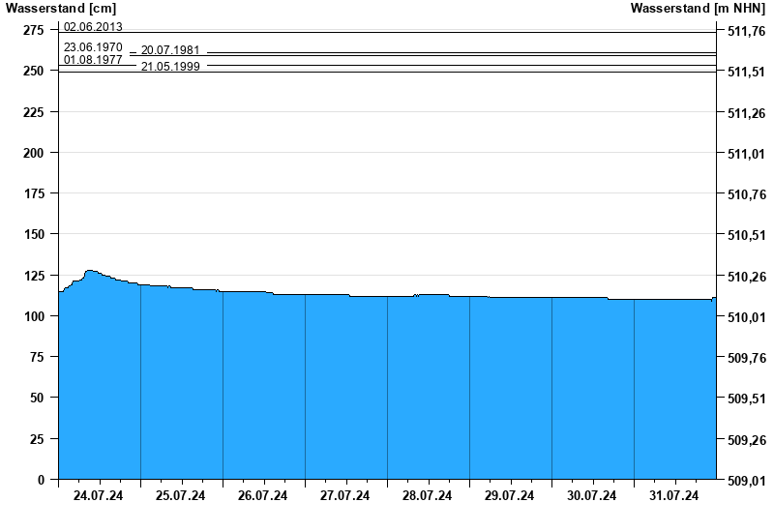Screen dimensions: 774x532
Task: Click the 100 tick on cm axis
Action: point(34,316)
